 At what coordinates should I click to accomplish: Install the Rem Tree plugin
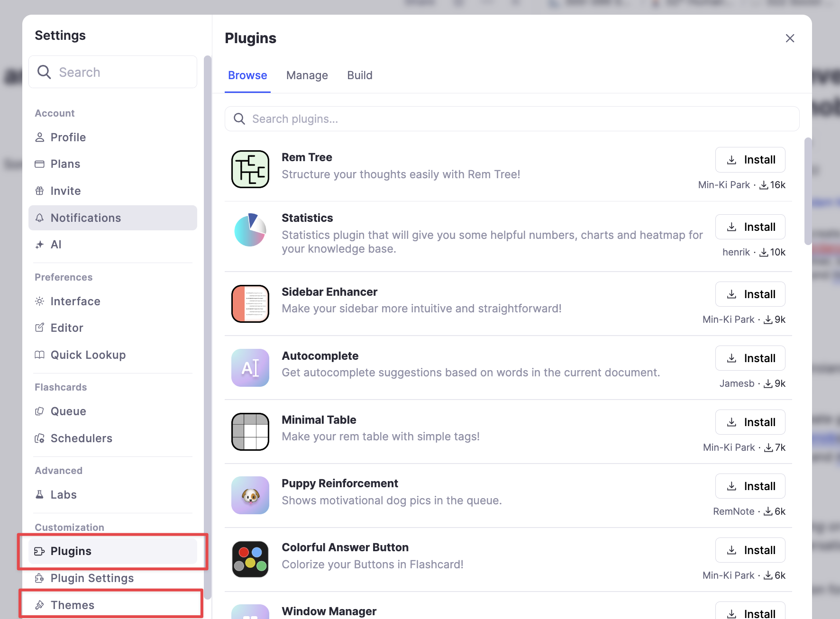click(x=750, y=160)
